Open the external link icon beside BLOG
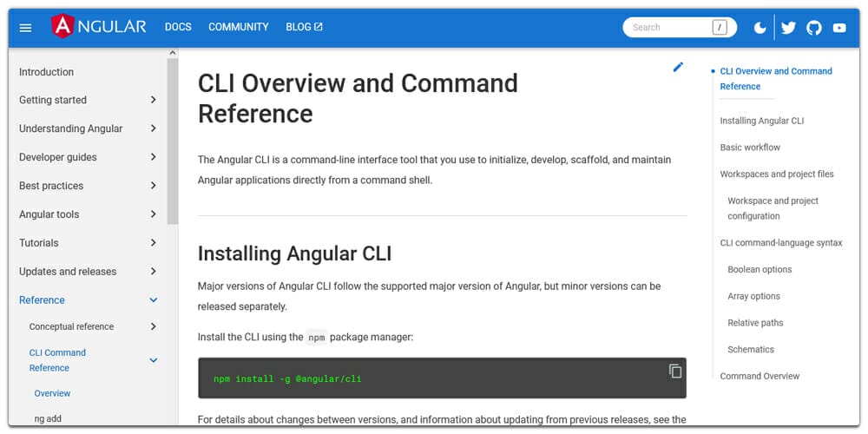The image size is (868, 434). pos(319,27)
